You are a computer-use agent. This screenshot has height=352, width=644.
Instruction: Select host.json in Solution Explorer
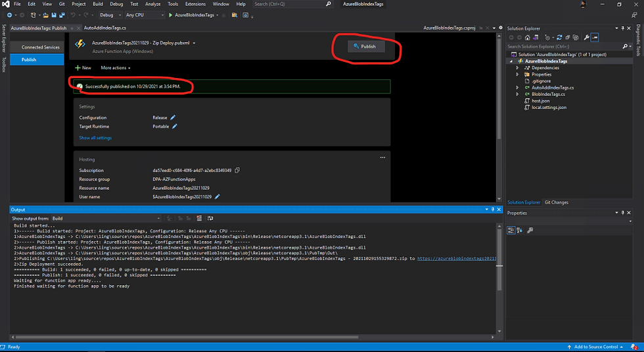[x=540, y=100]
